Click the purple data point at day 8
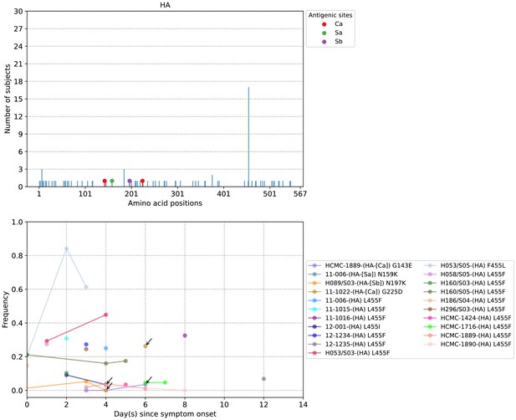The width and height of the screenshot is (516, 420). click(x=185, y=335)
